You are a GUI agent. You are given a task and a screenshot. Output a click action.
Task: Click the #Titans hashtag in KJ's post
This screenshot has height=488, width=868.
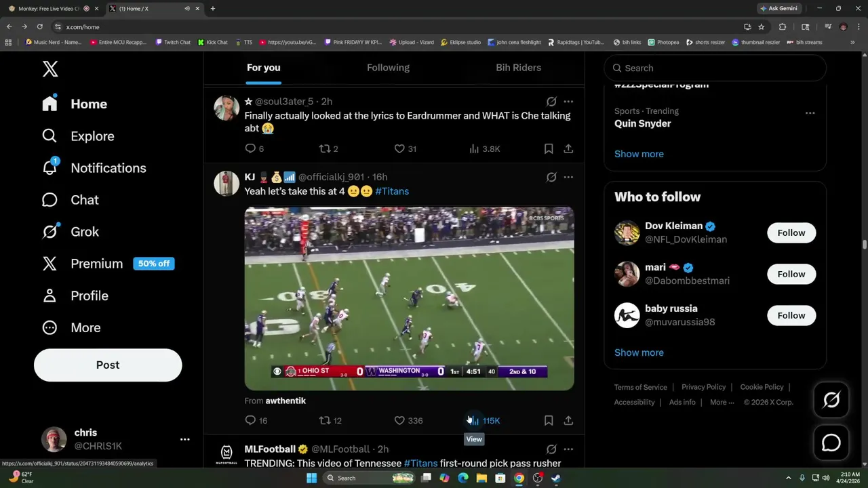point(392,191)
